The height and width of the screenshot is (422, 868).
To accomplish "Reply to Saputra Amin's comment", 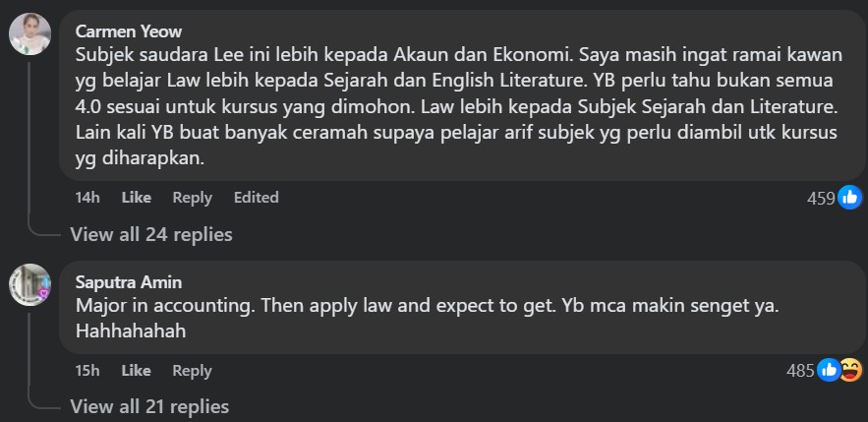I will coord(192,371).
